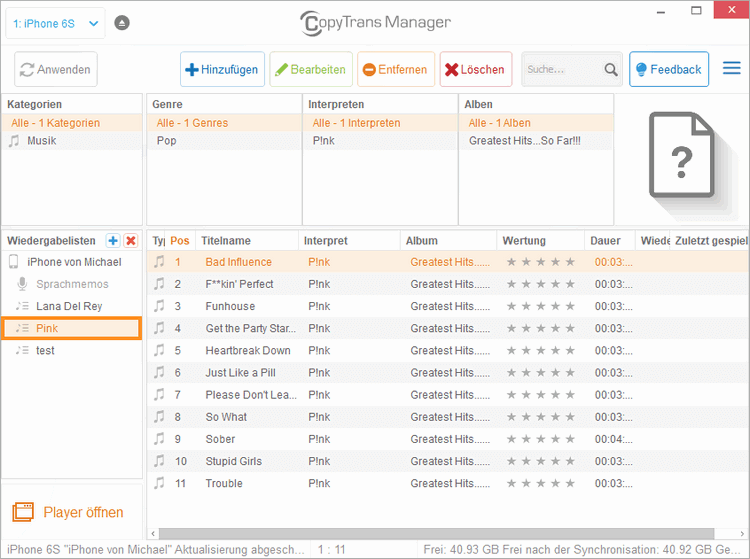The image size is (750, 559).
Task: Open the iPhone 6S device dropdown
Action: pyautogui.click(x=55, y=23)
